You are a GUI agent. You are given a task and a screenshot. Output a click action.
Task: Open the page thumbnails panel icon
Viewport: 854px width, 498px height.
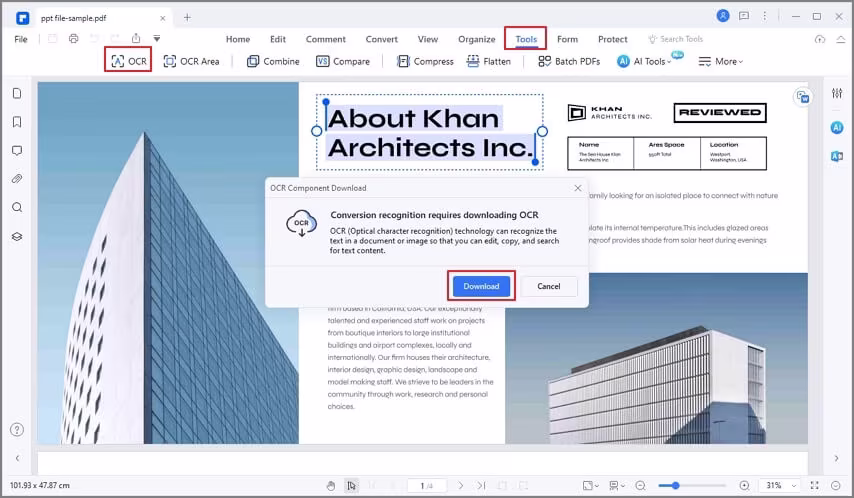(x=17, y=93)
